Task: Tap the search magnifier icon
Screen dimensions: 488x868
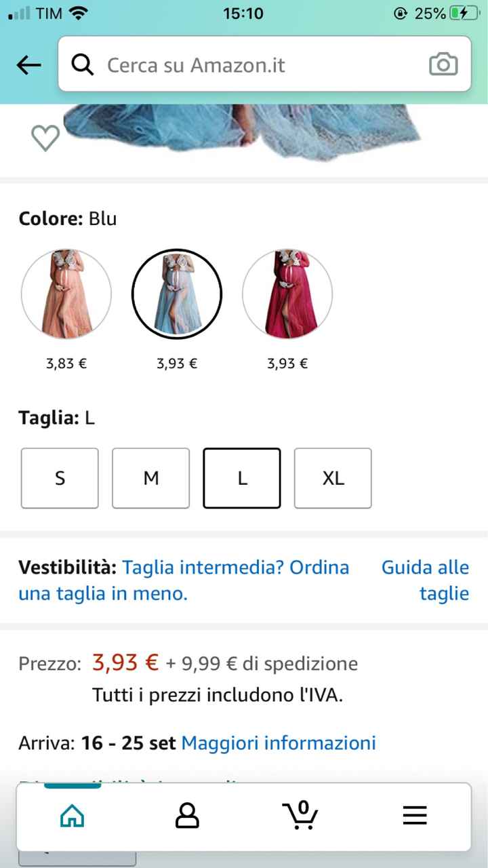Action: coord(83,65)
